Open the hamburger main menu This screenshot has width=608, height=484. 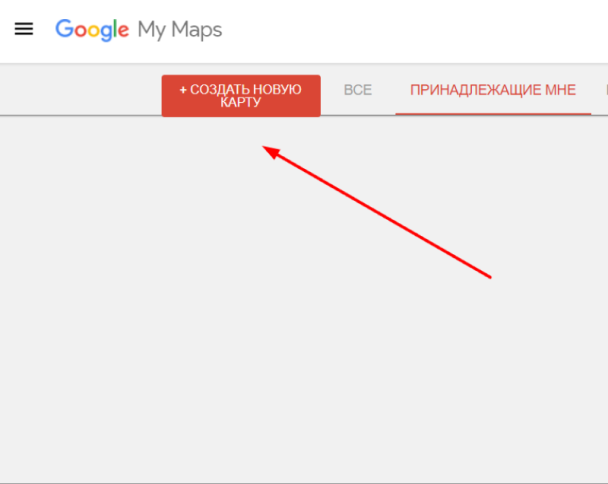[x=24, y=29]
